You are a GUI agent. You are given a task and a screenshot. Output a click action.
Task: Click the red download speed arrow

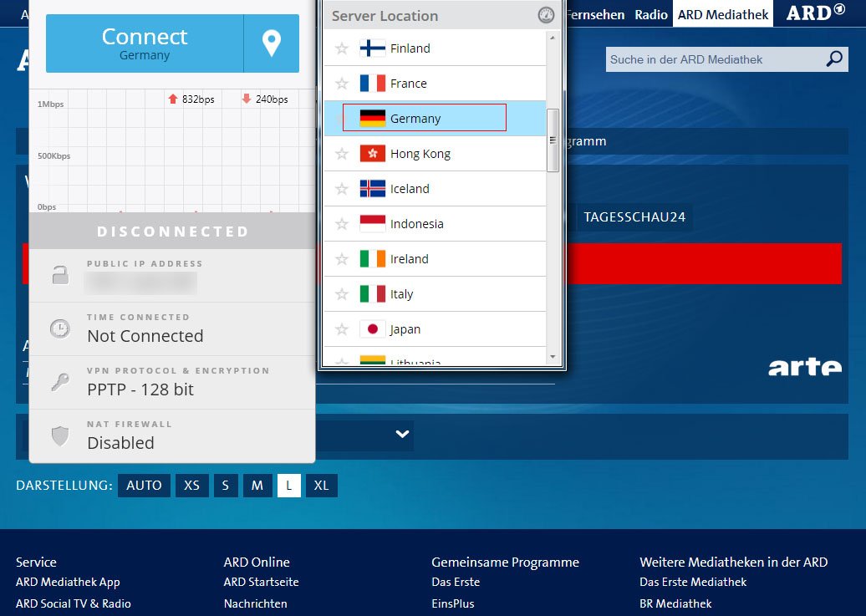tap(247, 99)
